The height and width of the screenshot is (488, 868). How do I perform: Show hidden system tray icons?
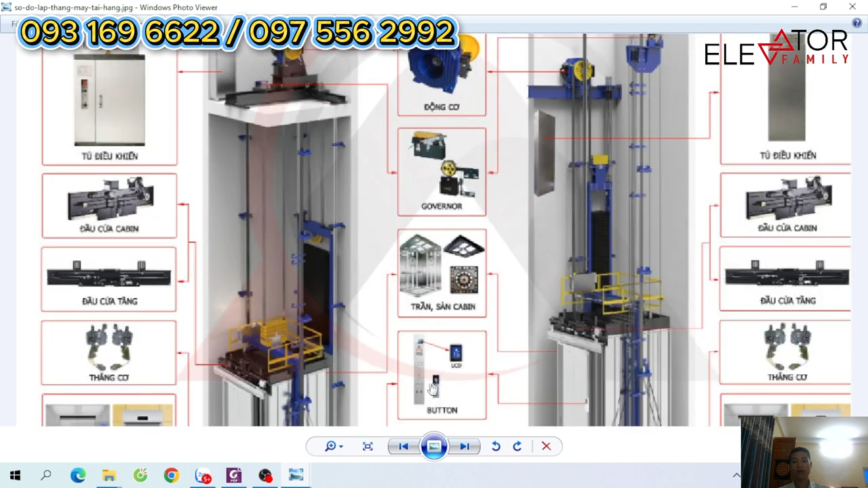point(736,476)
